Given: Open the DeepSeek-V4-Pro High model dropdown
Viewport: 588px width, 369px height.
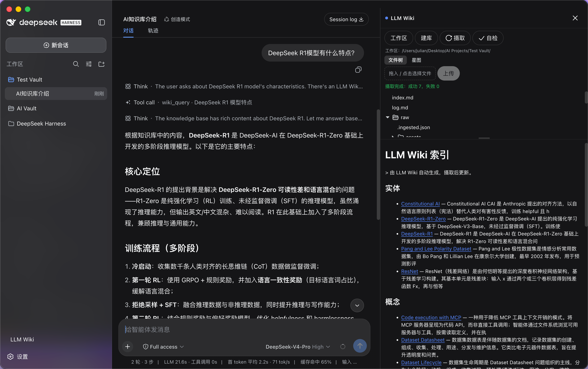Looking at the screenshot, I should pyautogui.click(x=298, y=347).
